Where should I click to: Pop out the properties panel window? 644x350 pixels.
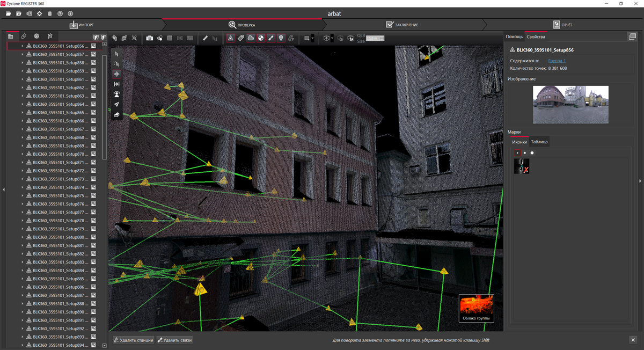pyautogui.click(x=632, y=37)
